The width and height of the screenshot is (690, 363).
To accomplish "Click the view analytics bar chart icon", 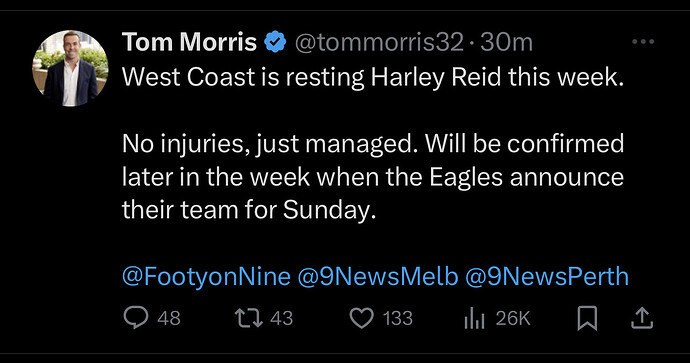I will pyautogui.click(x=474, y=319).
